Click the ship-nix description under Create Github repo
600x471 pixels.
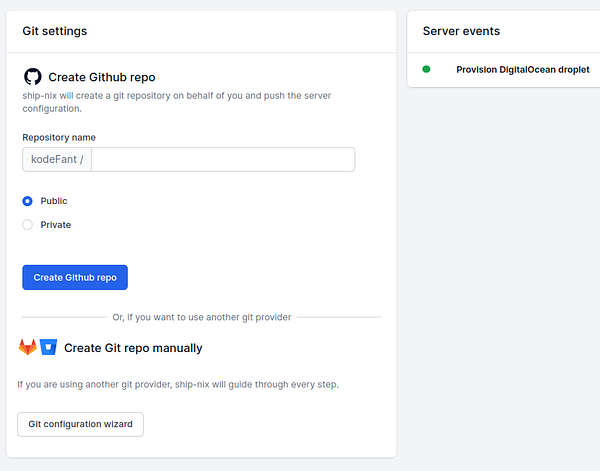pyautogui.click(x=176, y=102)
